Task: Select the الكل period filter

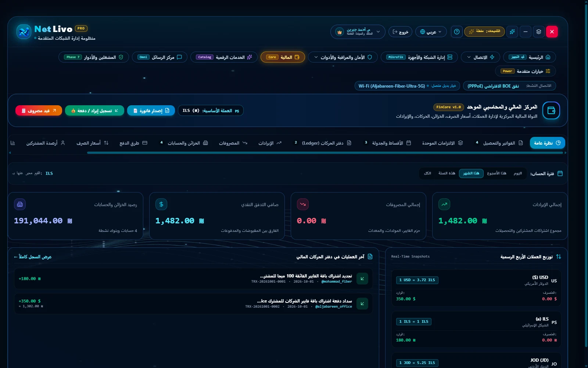Action: [x=427, y=173]
